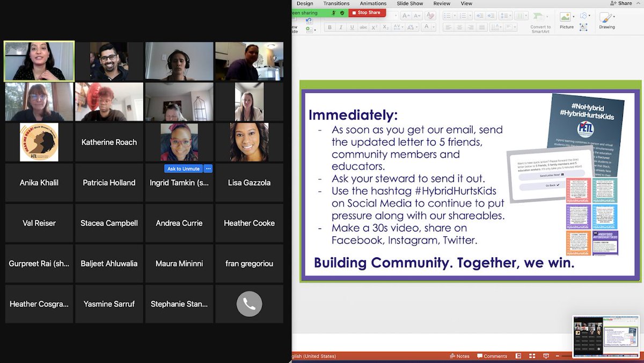Select the Katherine Roach participant tile
The height and width of the screenshot is (363, 644).
point(109,142)
